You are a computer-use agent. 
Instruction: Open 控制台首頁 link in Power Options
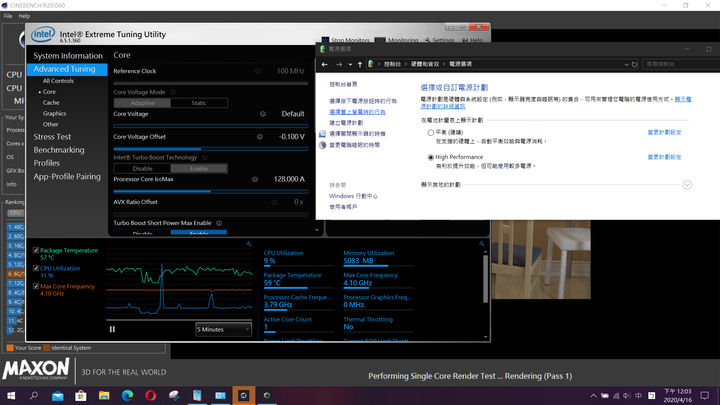click(x=343, y=84)
